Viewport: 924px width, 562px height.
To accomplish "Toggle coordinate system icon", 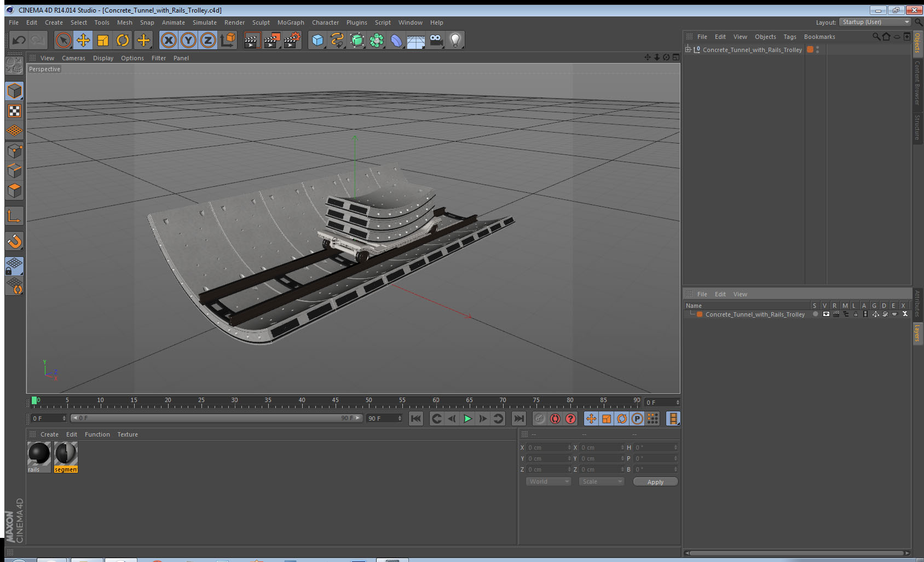I will coord(228,40).
